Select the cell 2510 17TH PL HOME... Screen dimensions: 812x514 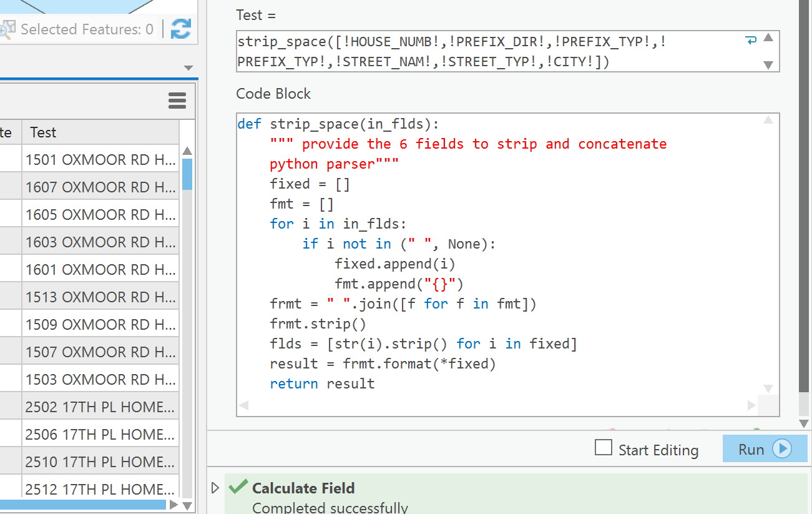tap(100, 462)
